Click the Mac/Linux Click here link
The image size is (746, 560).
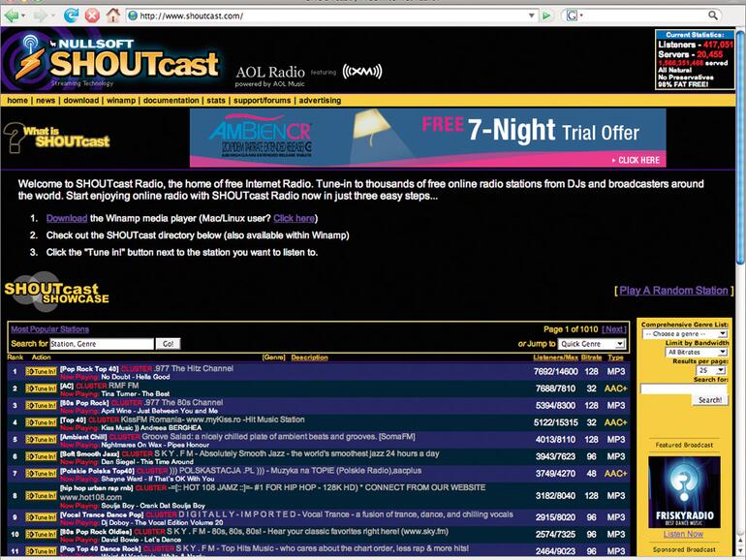(x=294, y=218)
